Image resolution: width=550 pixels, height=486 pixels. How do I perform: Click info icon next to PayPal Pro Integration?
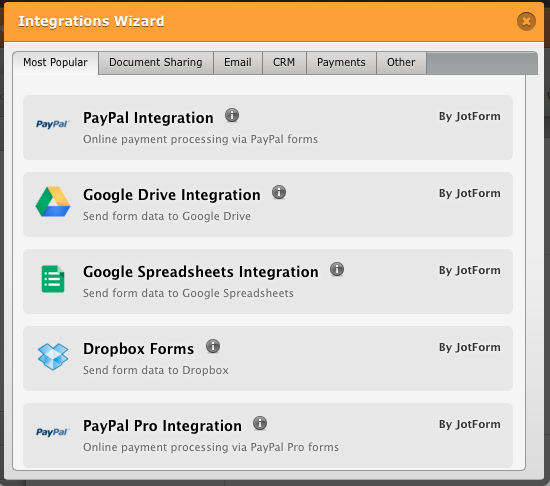click(x=260, y=423)
